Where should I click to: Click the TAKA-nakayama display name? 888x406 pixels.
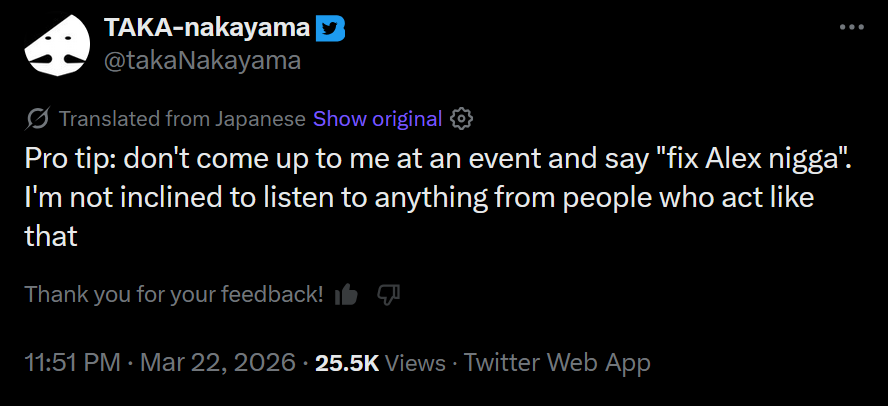coord(207,29)
